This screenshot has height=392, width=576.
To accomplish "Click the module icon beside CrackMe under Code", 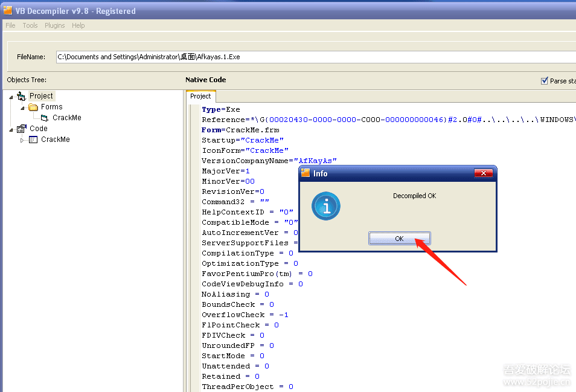I will coord(33,140).
